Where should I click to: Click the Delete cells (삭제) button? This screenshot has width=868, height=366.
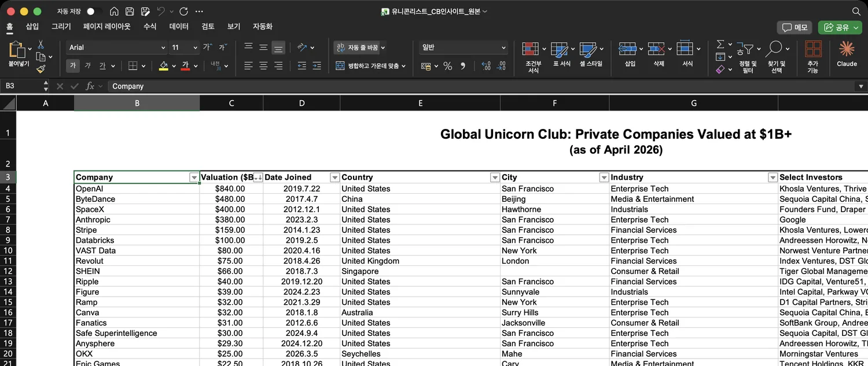[659, 54]
